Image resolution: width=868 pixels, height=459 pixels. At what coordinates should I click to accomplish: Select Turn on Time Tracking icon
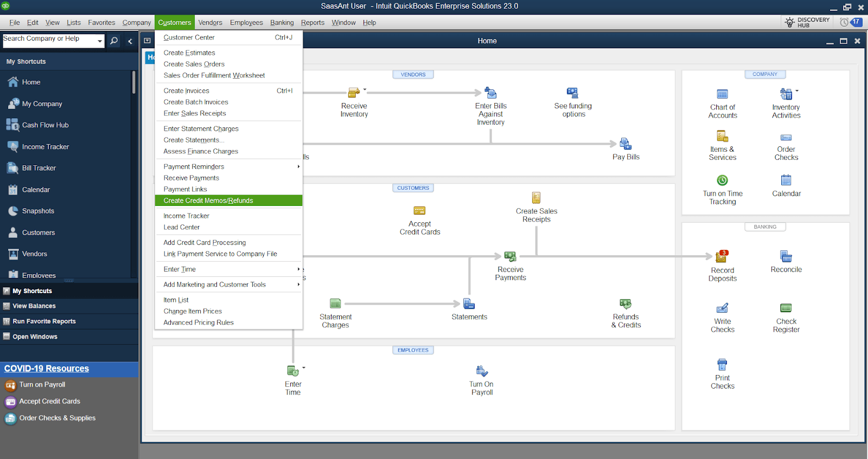point(723,180)
